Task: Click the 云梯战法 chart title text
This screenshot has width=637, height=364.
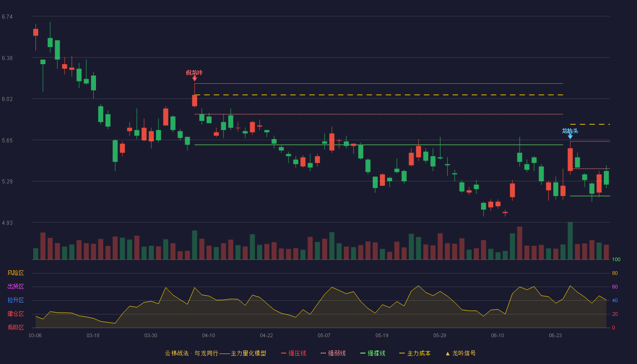Action: pos(177,353)
